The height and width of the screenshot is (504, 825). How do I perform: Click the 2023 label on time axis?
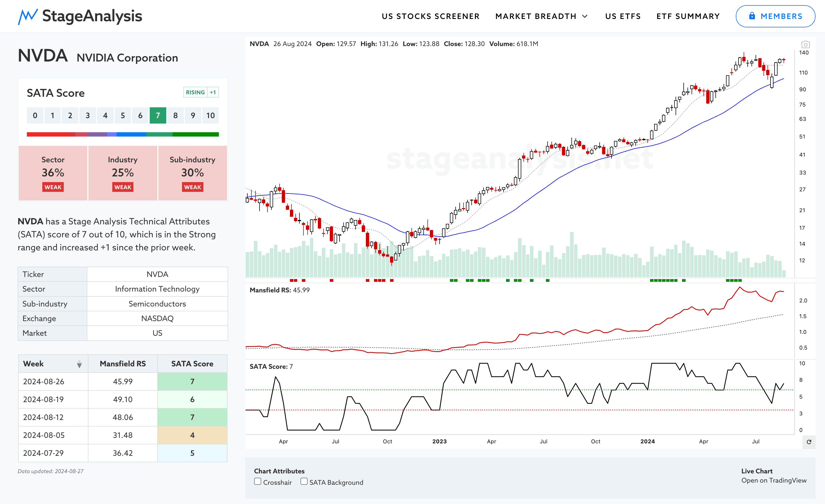tap(439, 441)
